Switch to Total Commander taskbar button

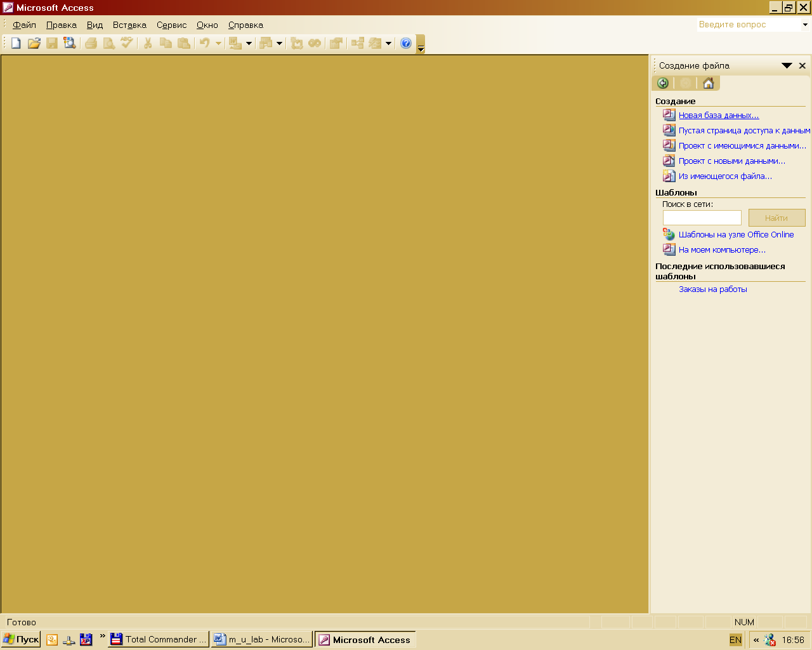[x=159, y=639]
